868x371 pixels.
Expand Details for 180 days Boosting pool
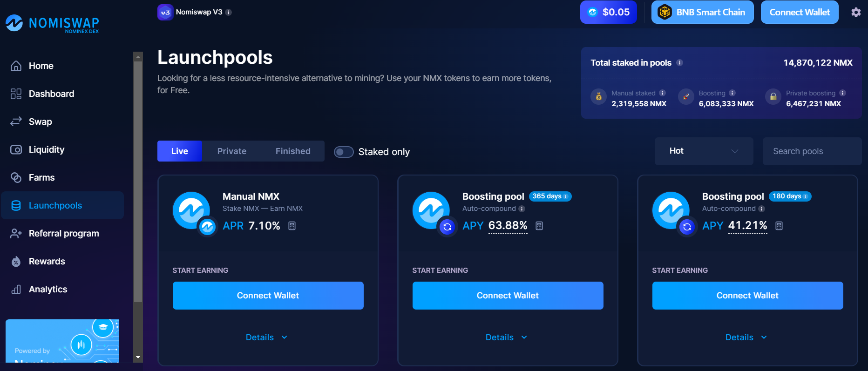pyautogui.click(x=746, y=337)
